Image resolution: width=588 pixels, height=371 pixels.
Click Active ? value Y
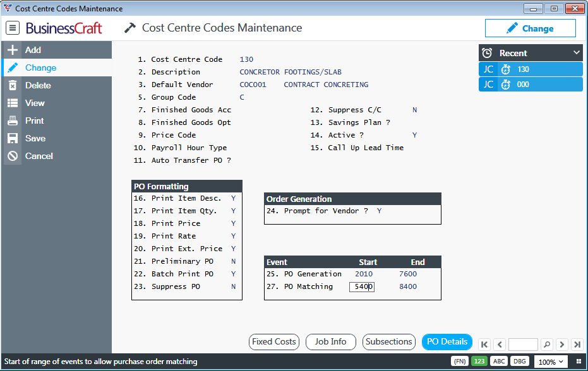[x=415, y=135]
